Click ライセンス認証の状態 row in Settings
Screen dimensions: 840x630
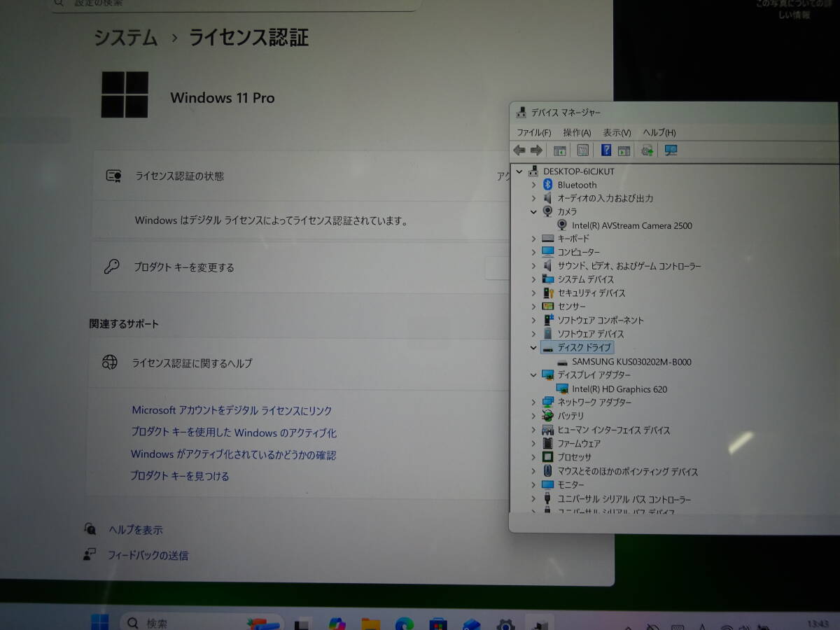coord(302,176)
